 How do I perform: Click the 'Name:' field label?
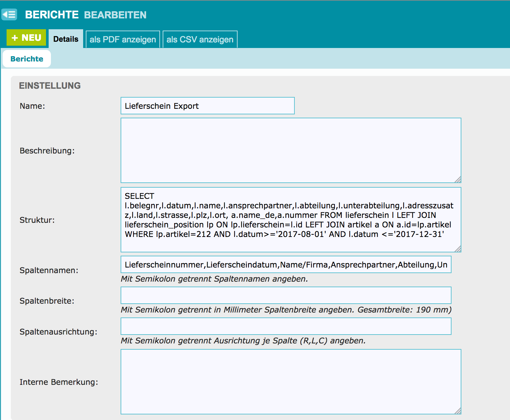pos(32,106)
